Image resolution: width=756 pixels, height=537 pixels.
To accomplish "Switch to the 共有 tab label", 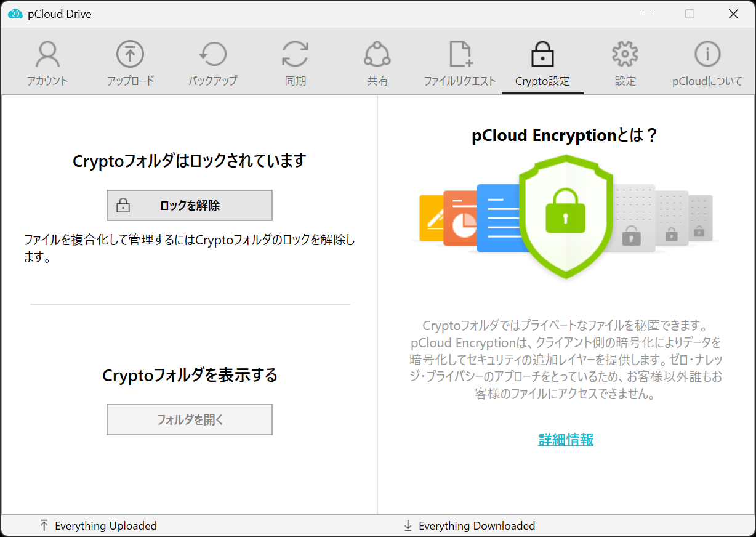I will (x=377, y=81).
